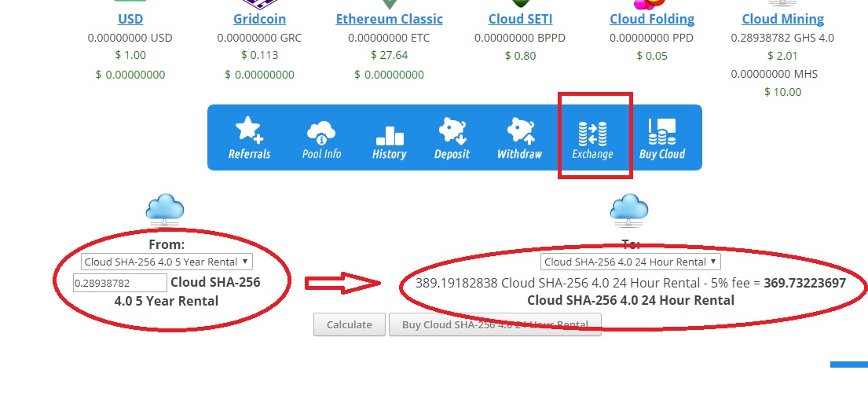Select the $ 0.05 Cloud Folding price
Screen dimensions: 868x403
pyautogui.click(x=652, y=56)
